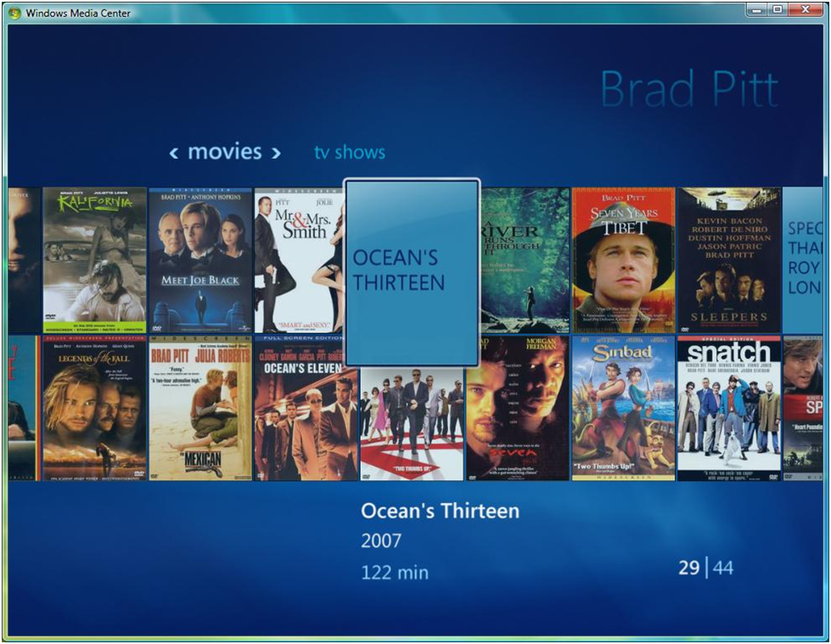Click right chevron beside movies
Viewport: 831px width, 644px height.
tap(276, 154)
